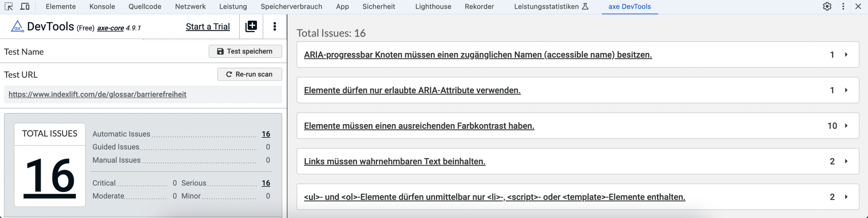868x218 pixels.
Task: Click the Test Name label
Action: point(24,52)
